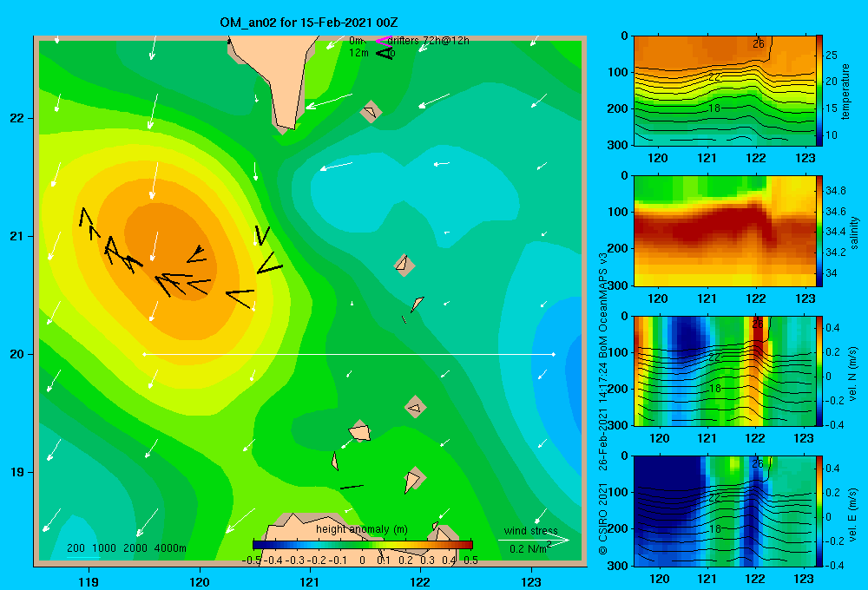Click latitude label 21 on main map
Screen dimensions: 868x590
[17, 236]
